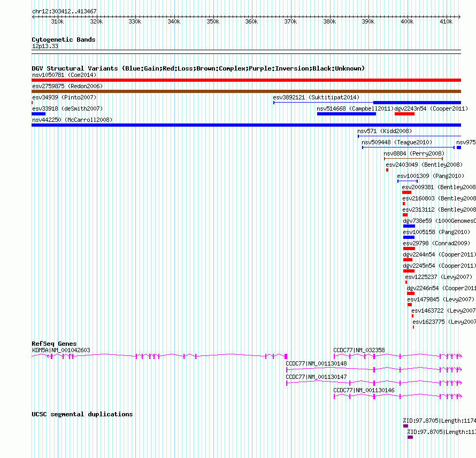Open variant esv2759875 (Redon2006) label

click(67, 86)
